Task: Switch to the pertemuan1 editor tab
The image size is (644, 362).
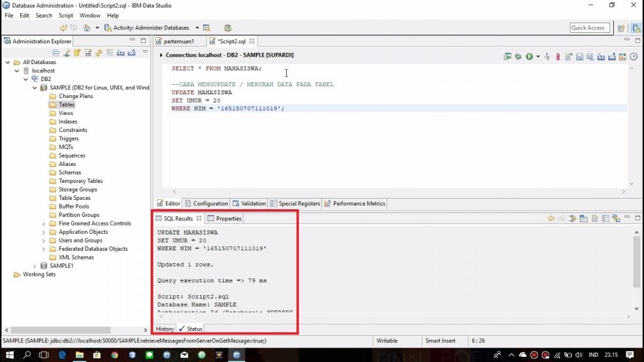Action: tap(179, 41)
